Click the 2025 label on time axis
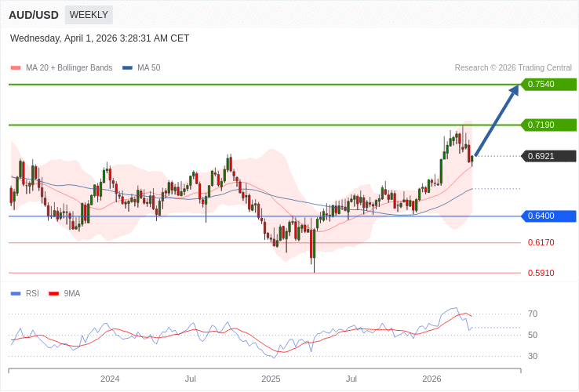This screenshot has width=579, height=392. pyautogui.click(x=271, y=379)
